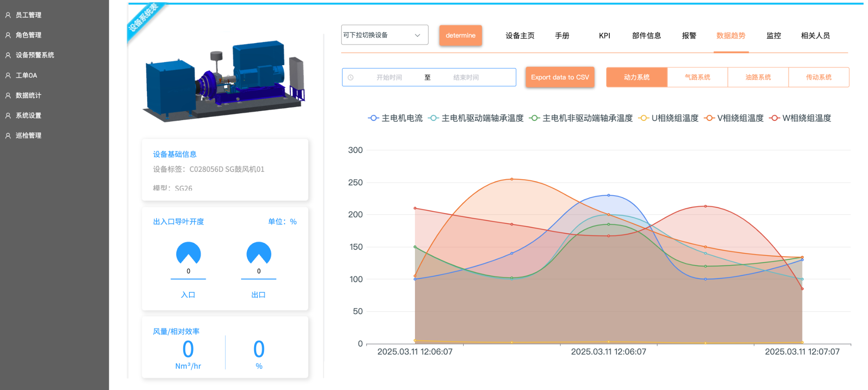Click the user icon beside 数据统计
Viewport: 868px width, 390px height.
8,96
